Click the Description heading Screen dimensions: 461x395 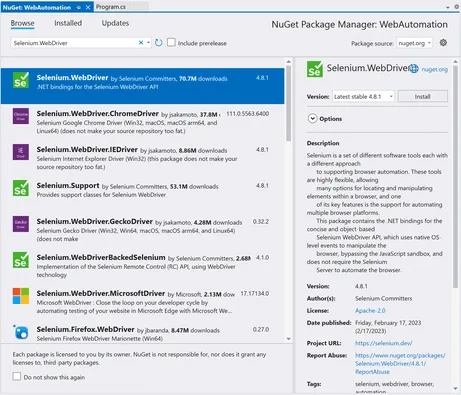click(323, 143)
